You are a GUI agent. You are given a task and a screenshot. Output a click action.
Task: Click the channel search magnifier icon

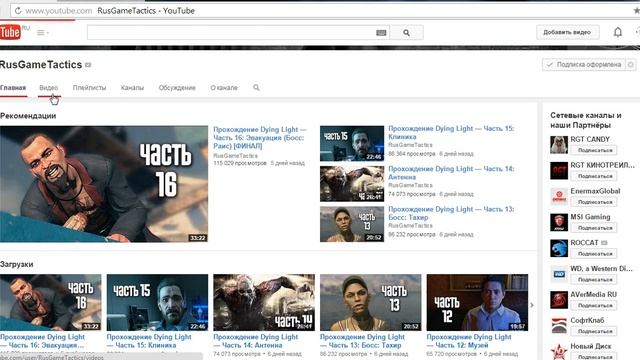tap(256, 87)
